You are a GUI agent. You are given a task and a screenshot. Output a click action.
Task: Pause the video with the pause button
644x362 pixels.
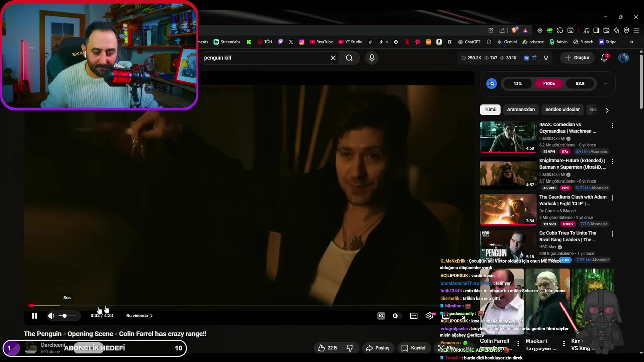[x=34, y=316]
